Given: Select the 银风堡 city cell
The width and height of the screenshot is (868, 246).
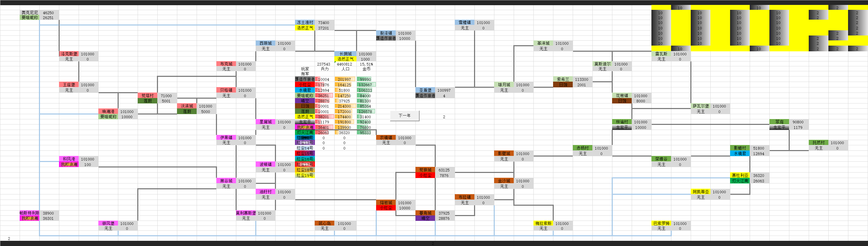Looking at the screenshot, I should point(108,223).
